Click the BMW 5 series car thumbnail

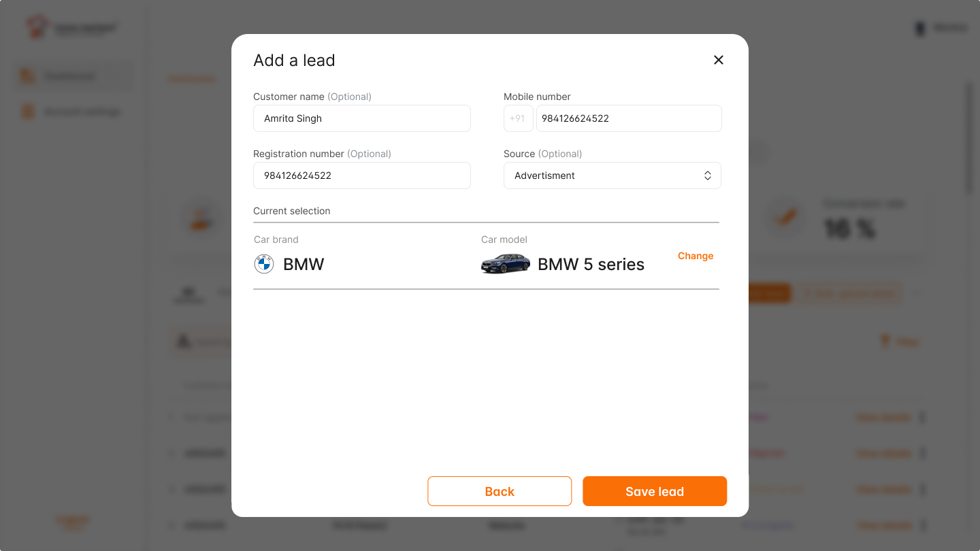505,264
